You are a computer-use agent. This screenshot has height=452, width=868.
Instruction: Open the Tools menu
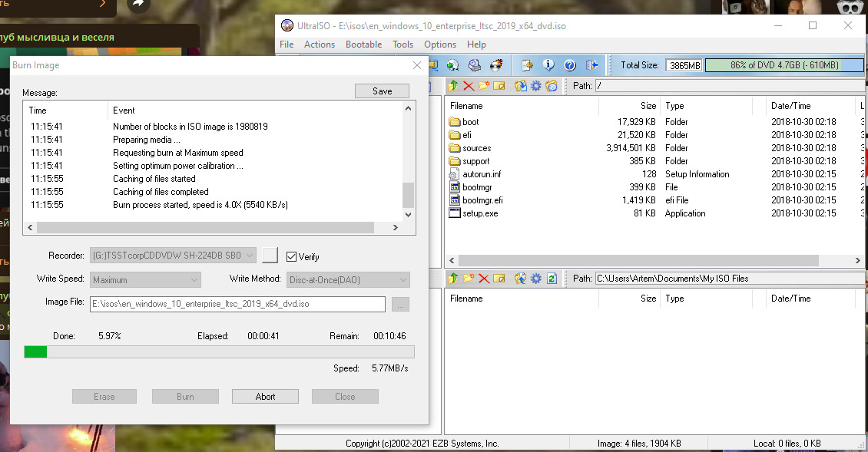pyautogui.click(x=403, y=45)
